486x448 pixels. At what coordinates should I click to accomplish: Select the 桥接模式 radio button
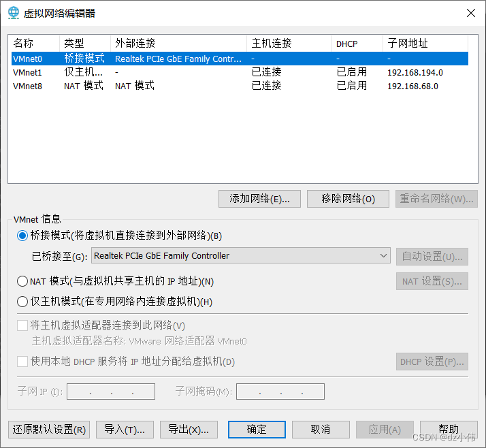[x=22, y=236]
